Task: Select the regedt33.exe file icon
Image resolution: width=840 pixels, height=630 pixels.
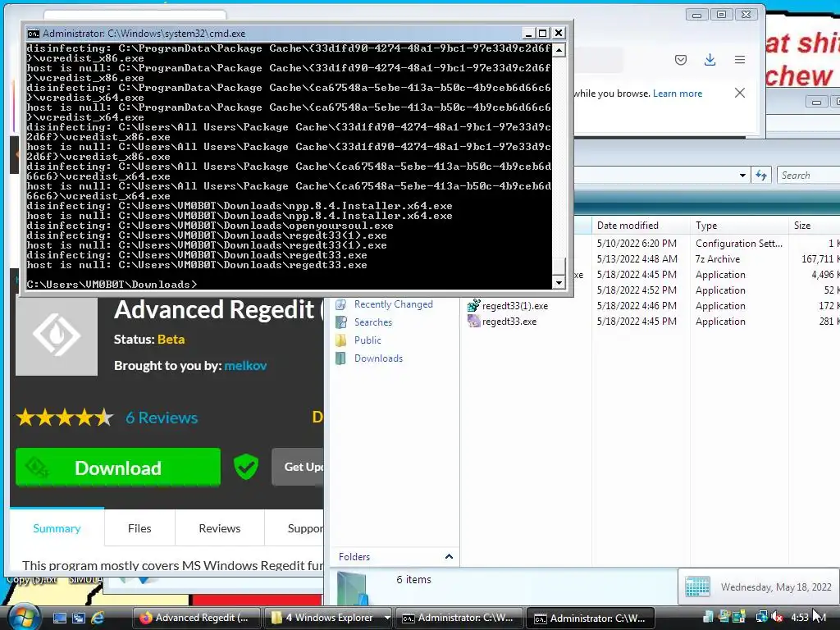Action: 473,321
